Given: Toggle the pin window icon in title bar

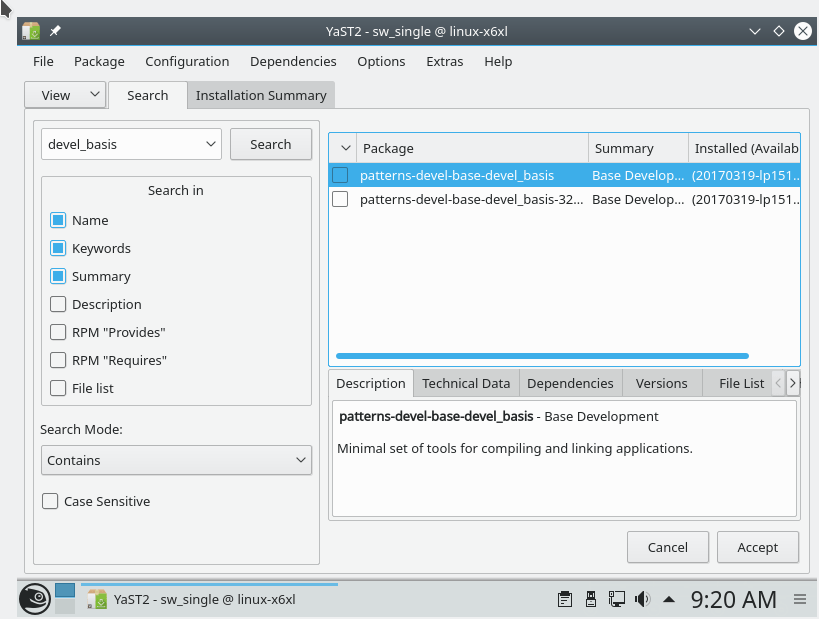Looking at the screenshot, I should (55, 31).
